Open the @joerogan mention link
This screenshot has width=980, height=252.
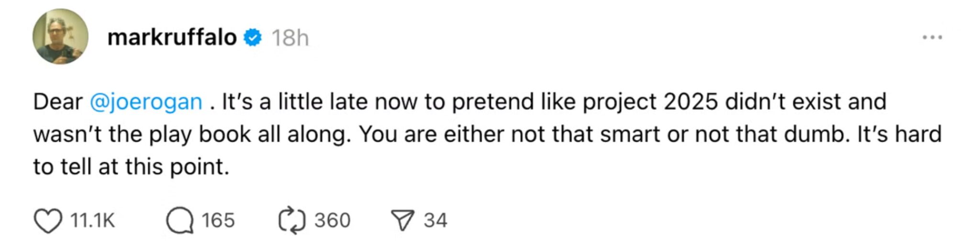pyautogui.click(x=146, y=102)
